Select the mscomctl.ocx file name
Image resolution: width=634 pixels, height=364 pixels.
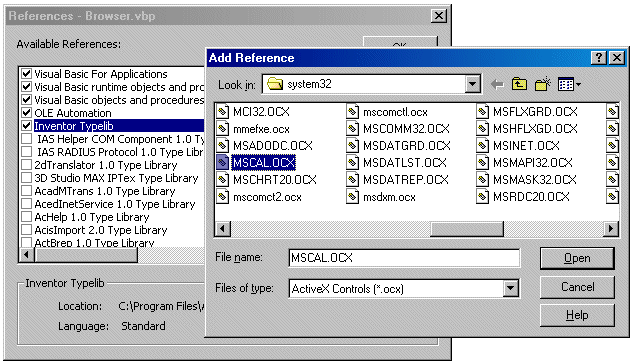395,112
